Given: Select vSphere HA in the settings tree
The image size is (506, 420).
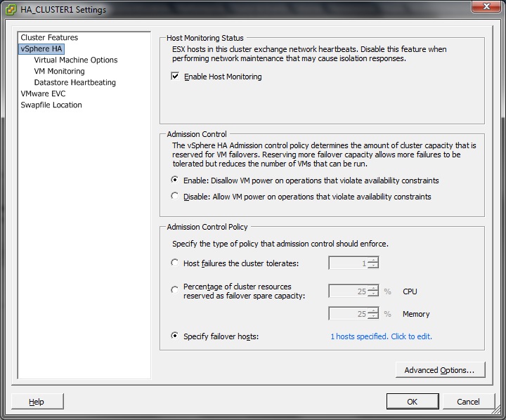Looking at the screenshot, I should coord(41,48).
